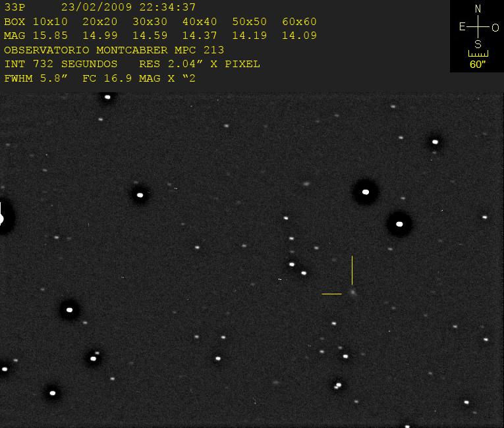504x428 pixels.
Task: Click the "S" on the compass
Action: [x=478, y=44]
